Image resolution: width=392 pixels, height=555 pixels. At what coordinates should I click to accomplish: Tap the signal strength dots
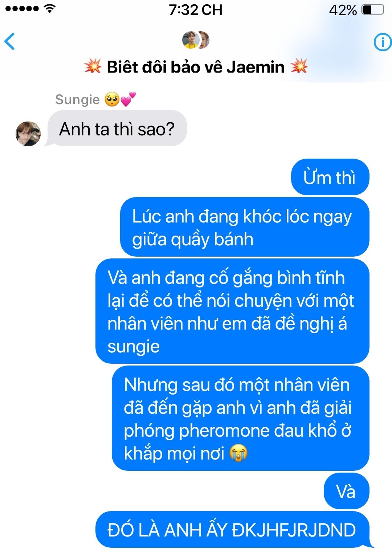[x=22, y=9]
